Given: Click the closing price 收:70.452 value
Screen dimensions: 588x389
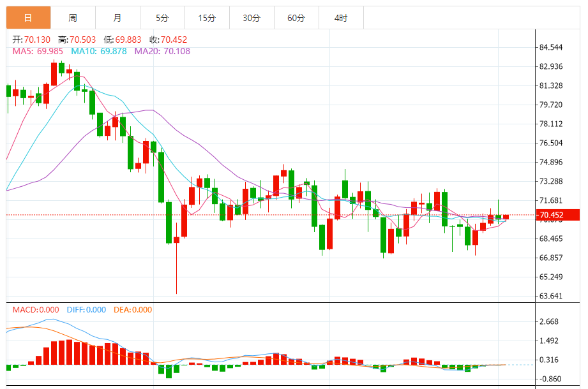Looking at the screenshot, I should [169, 40].
